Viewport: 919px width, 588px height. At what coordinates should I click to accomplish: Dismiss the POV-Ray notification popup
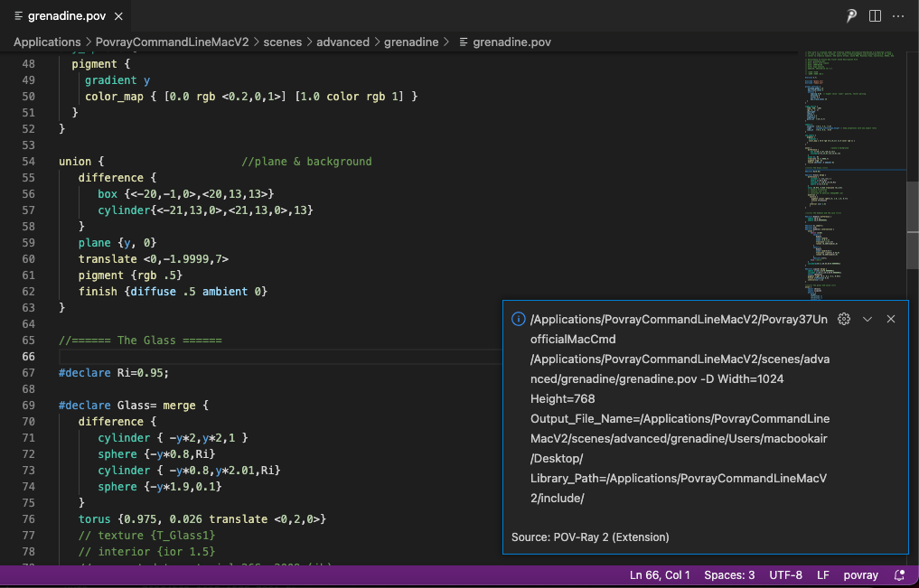pos(891,319)
